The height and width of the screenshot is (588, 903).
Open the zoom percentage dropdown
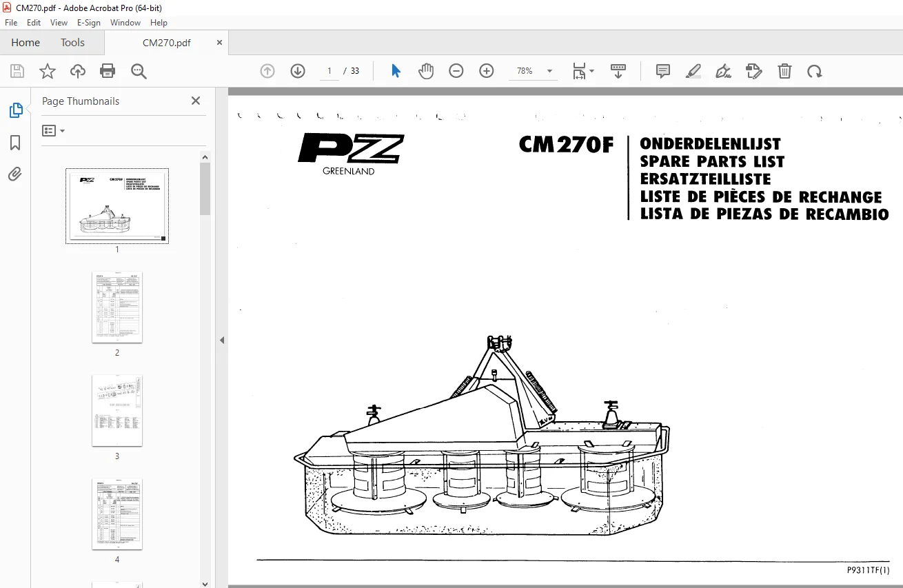(x=549, y=71)
